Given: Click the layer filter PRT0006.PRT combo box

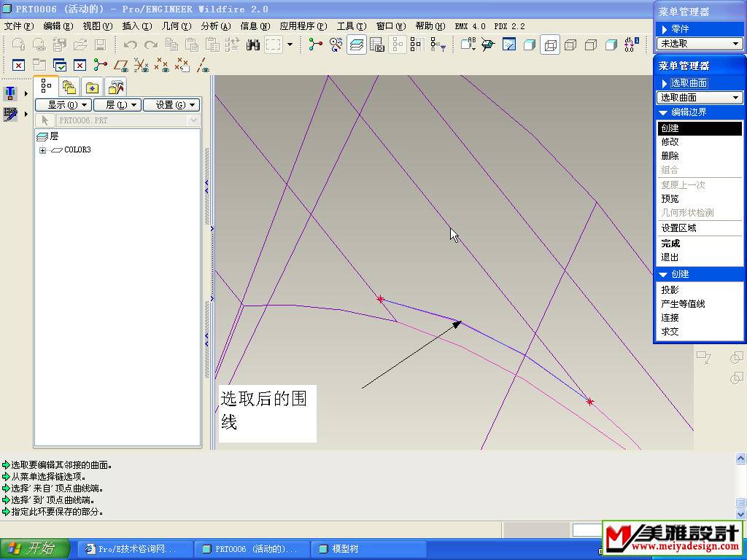Looking at the screenshot, I should coord(128,120).
